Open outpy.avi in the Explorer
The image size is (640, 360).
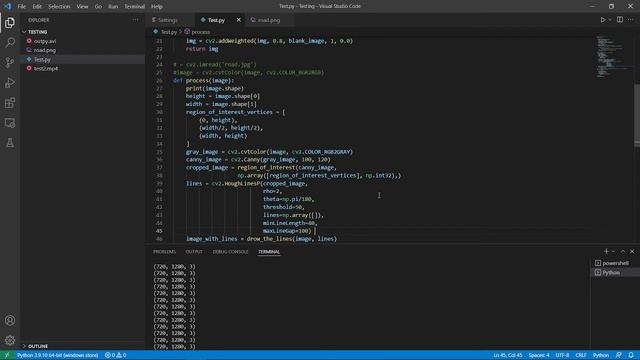45,41
